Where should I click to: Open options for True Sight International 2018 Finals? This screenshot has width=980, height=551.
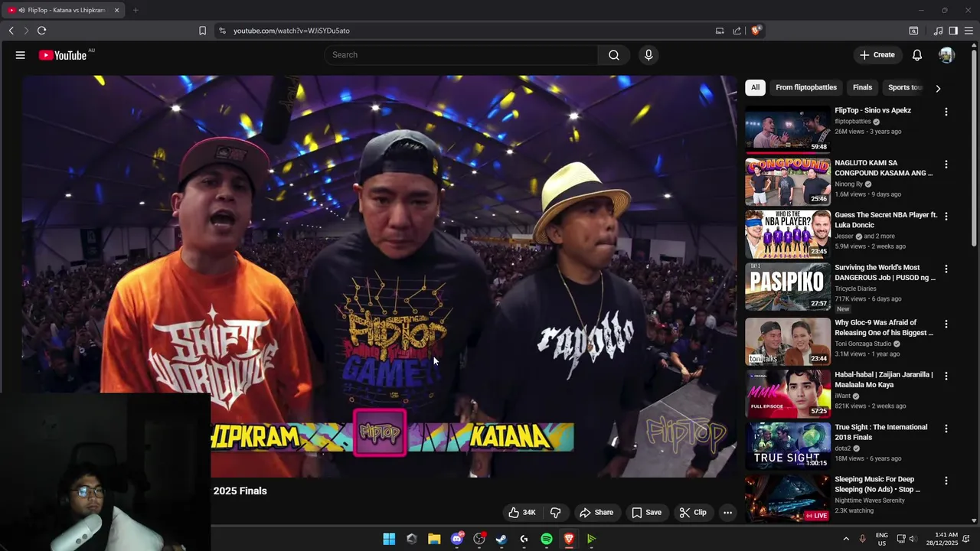point(946,429)
